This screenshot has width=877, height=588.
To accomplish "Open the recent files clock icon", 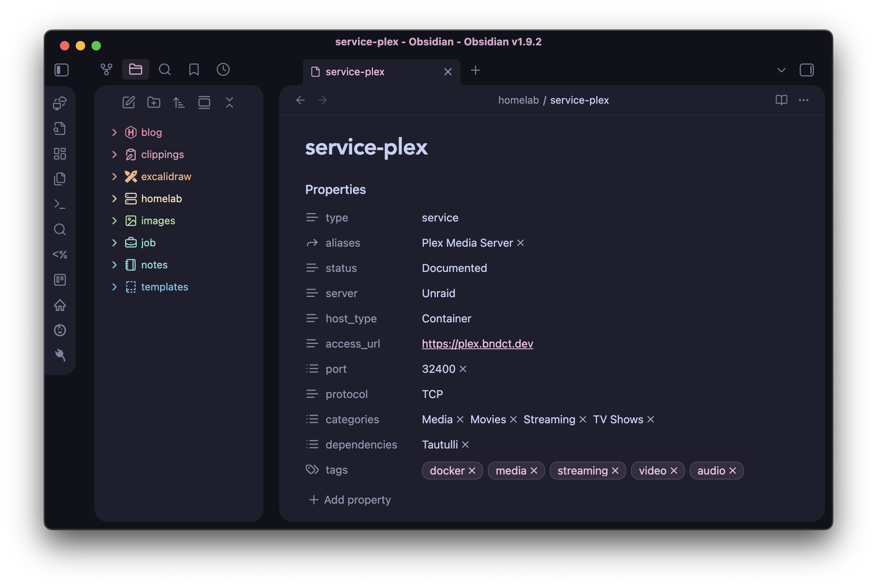I will 223,70.
